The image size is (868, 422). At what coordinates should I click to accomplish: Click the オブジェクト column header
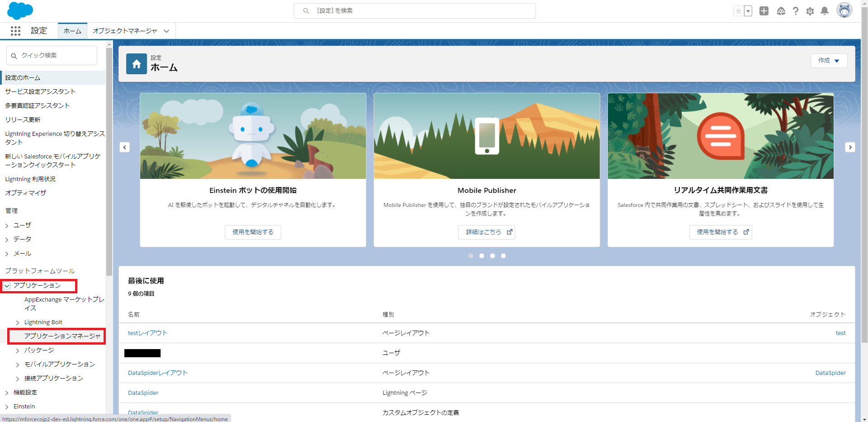click(827, 314)
